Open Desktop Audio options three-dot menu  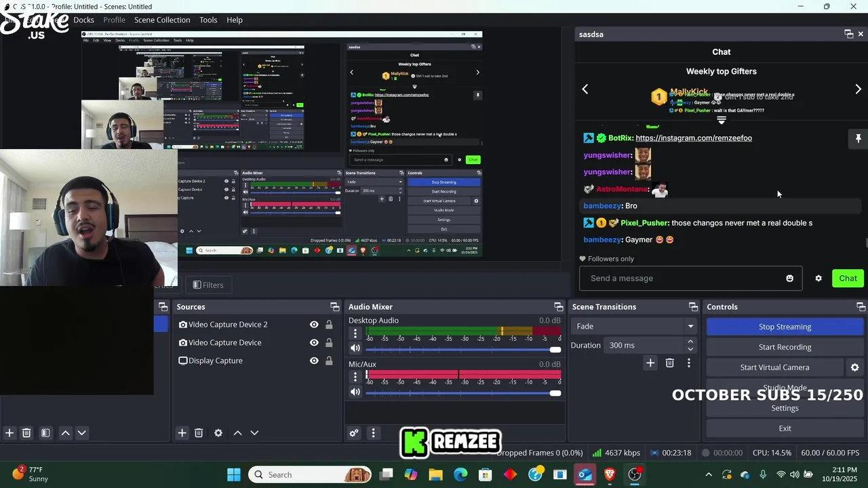point(355,333)
